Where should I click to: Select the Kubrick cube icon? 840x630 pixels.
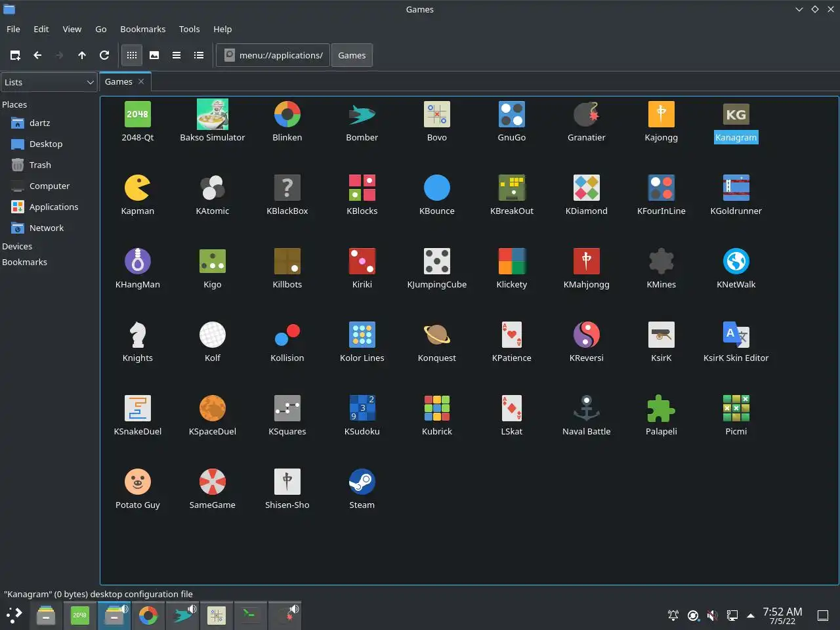click(437, 408)
